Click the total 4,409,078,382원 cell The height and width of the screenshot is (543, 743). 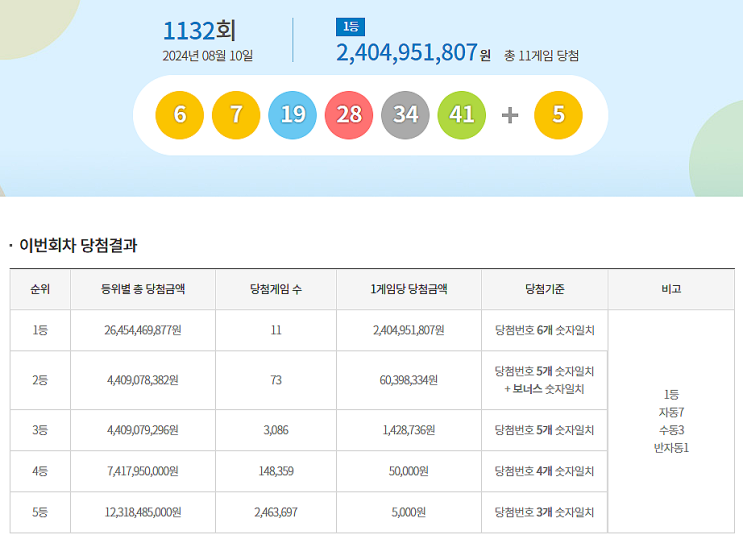click(143, 380)
